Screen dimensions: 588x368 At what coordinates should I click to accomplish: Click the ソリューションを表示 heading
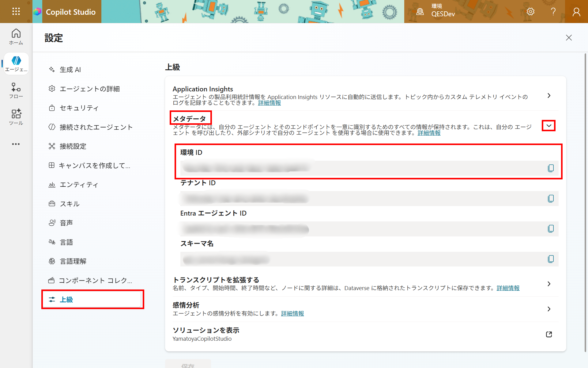click(x=206, y=330)
